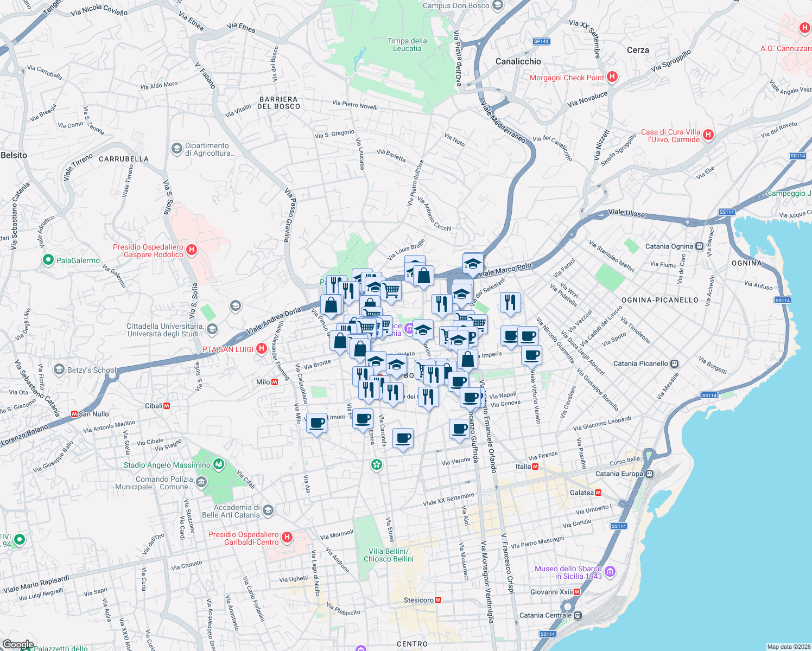Click the Catania Europa train station icon
This screenshot has height=651, width=812.
click(649, 474)
